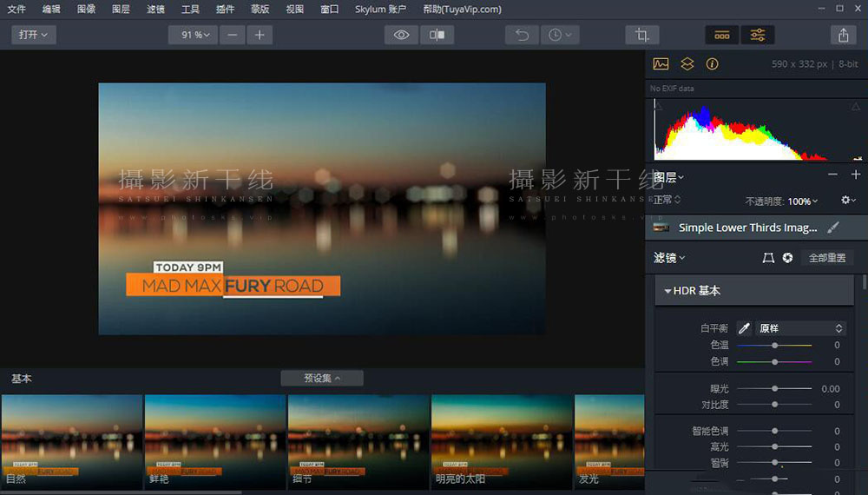This screenshot has width=868, height=495.
Task: Collapse the HDR 基本 section
Action: [754, 291]
